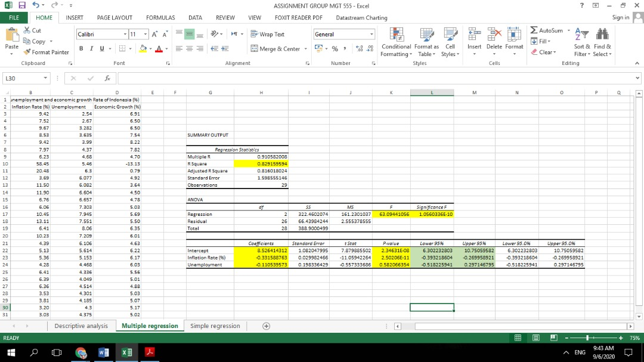The height and width of the screenshot is (362, 644).
Task: Open the Descriptive analysis sheet tab
Action: (x=81, y=326)
